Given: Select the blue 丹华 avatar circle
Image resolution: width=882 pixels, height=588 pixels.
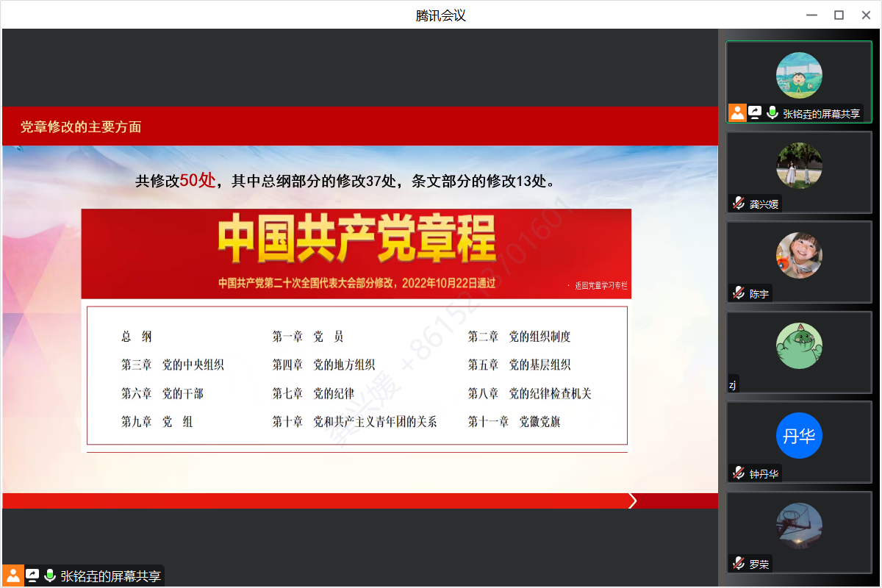Looking at the screenshot, I should coord(799,436).
